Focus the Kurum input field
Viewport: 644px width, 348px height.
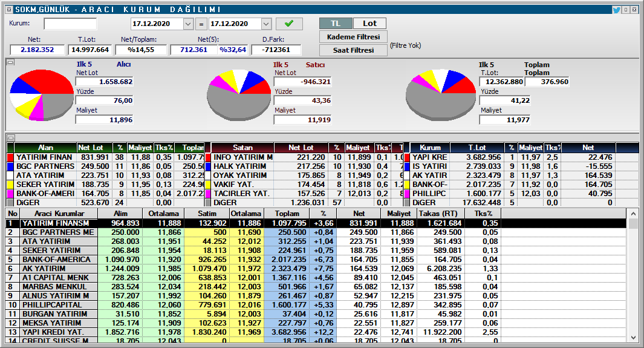(x=70, y=24)
